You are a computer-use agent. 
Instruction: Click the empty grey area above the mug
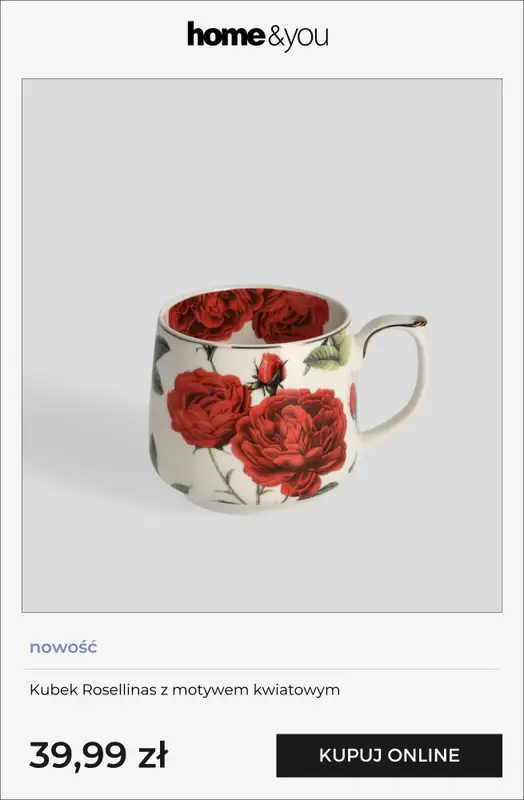click(x=262, y=179)
